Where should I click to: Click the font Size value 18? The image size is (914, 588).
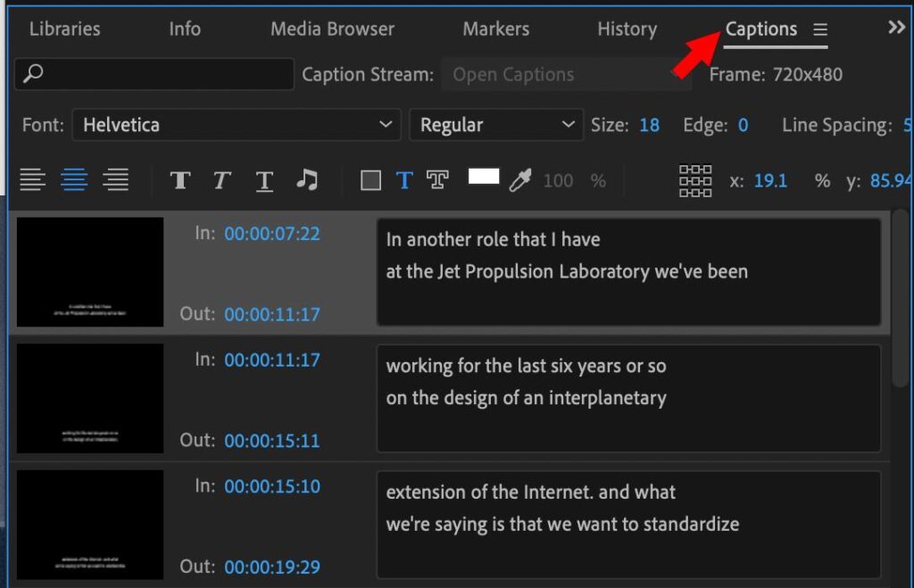click(x=650, y=125)
